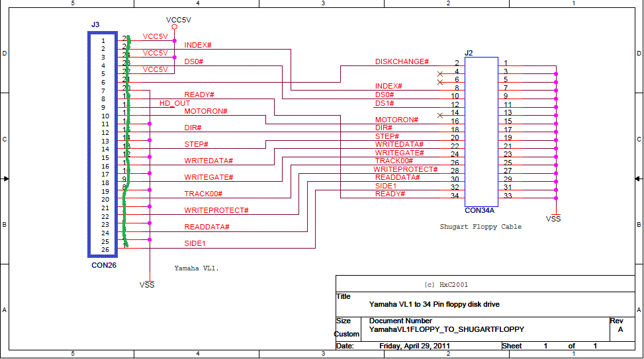Click WRITEPROTECT# label on the J3 side
The image size is (644, 359).
[x=216, y=210]
